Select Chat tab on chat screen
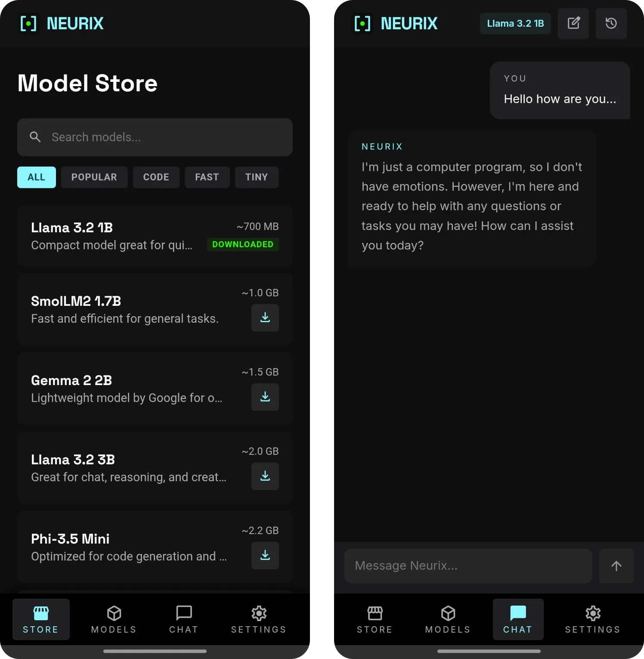644x659 pixels. point(518,619)
